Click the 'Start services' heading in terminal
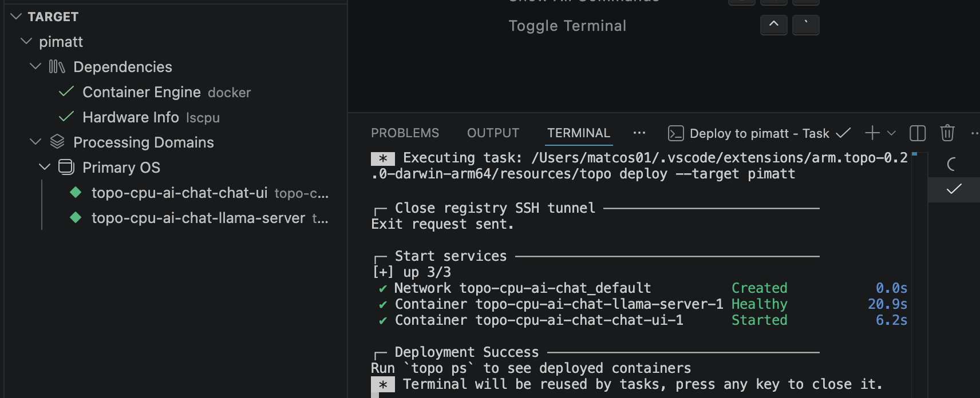This screenshot has height=398, width=980. point(451,256)
